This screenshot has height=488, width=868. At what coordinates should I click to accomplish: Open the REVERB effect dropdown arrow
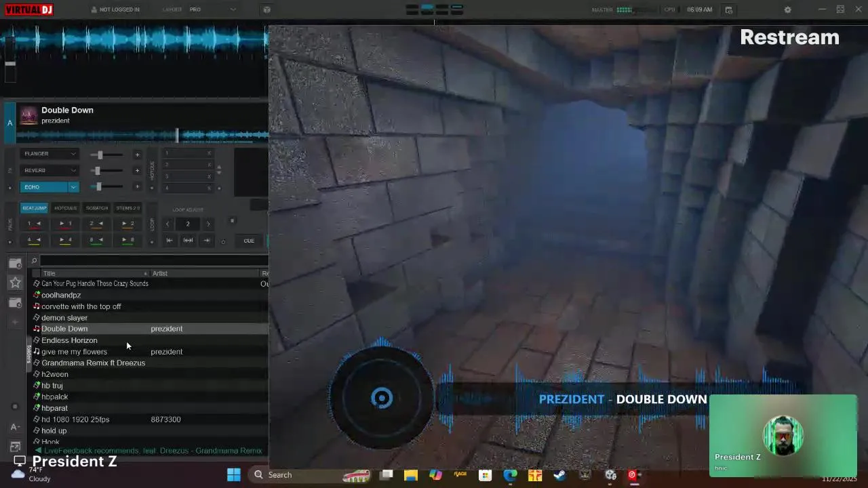73,170
